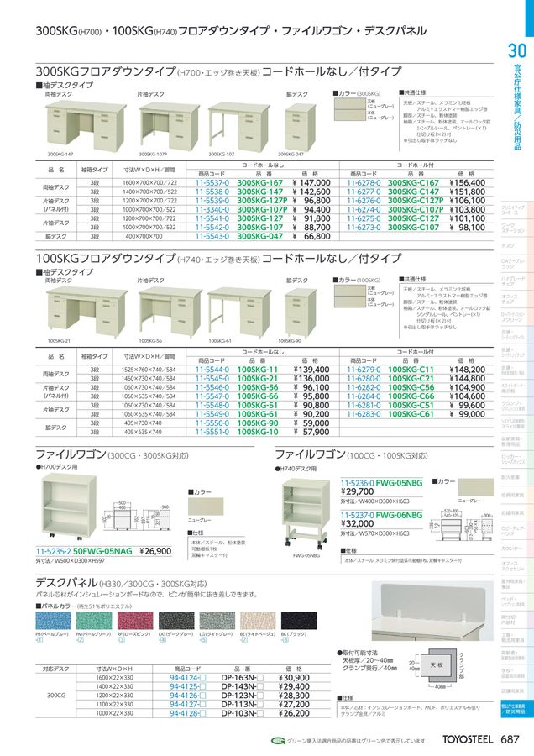
Task: Select the RP rose pink panel color swatch
Action: pyautogui.click(x=135, y=621)
